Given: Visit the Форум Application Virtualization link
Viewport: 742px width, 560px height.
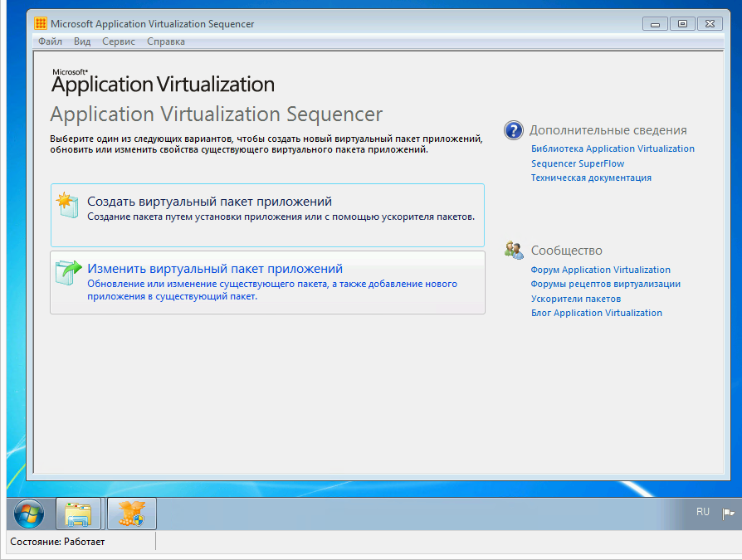Looking at the screenshot, I should point(600,270).
